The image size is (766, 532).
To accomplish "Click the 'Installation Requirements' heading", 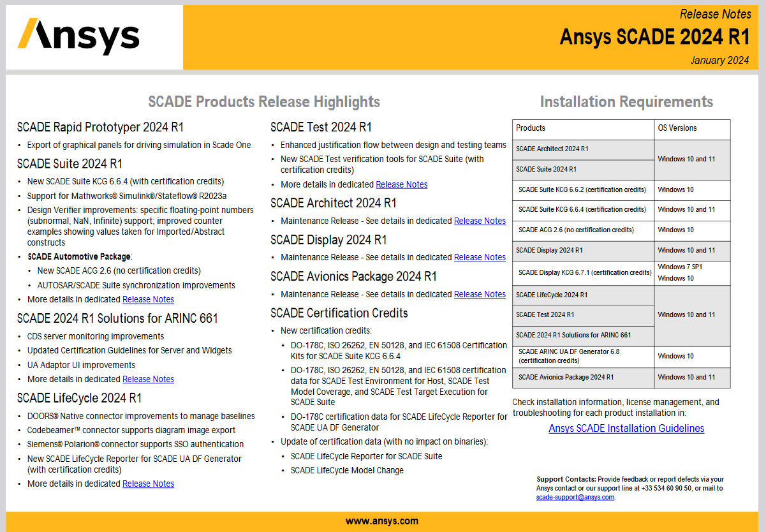I will point(626,102).
